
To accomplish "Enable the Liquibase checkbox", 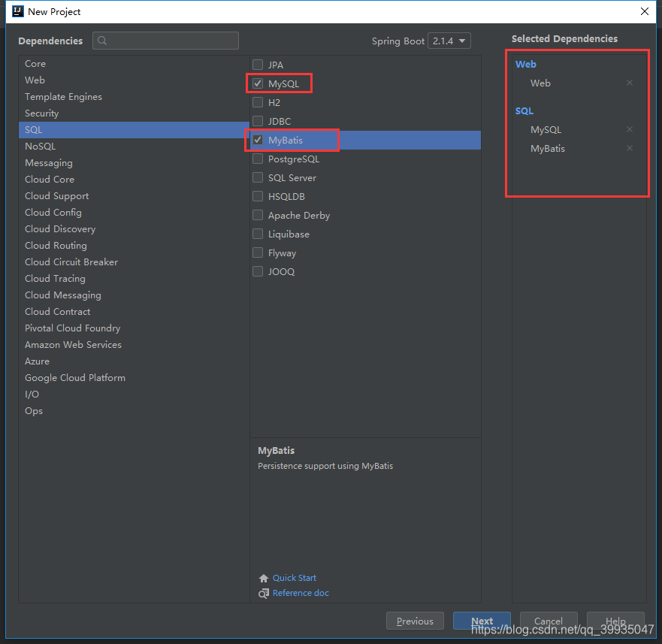I will pyautogui.click(x=258, y=234).
